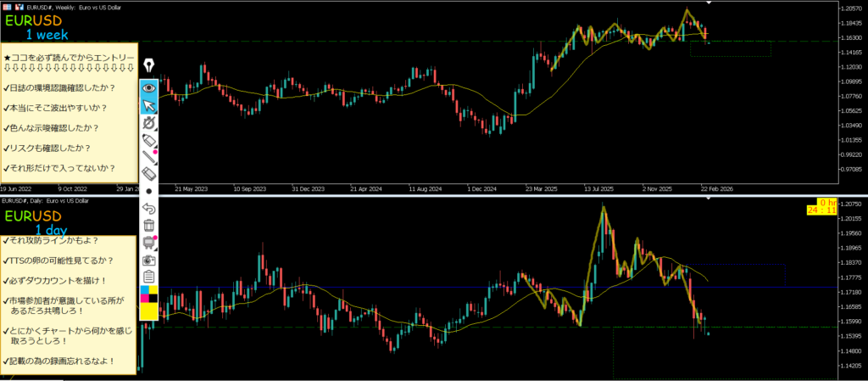Screen dimensions: 868x381
Task: Click the trash can to clear drawings
Action: click(x=149, y=225)
